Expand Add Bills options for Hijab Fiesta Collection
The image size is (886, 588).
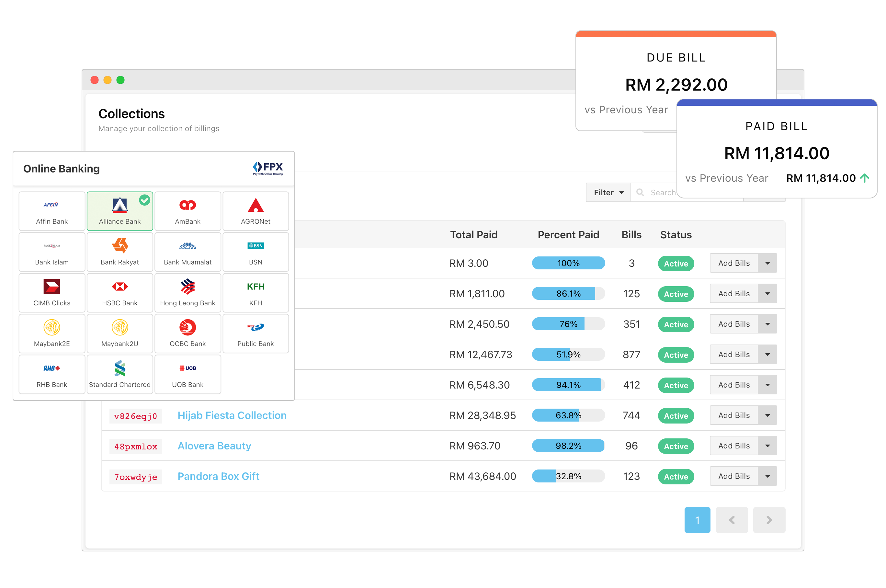point(767,415)
